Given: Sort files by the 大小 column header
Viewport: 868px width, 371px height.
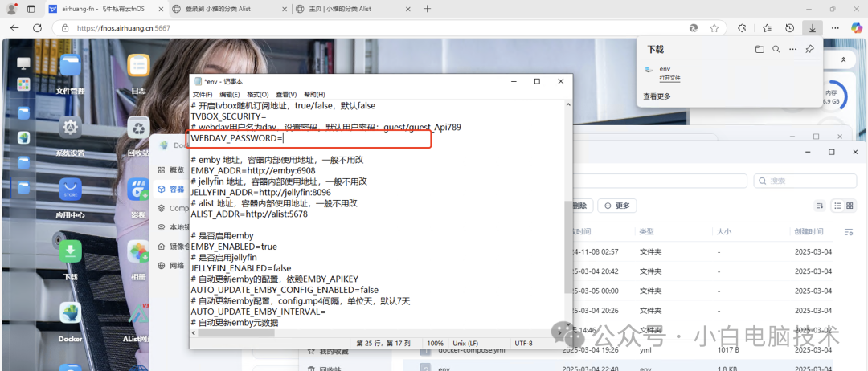Looking at the screenshot, I should [724, 231].
